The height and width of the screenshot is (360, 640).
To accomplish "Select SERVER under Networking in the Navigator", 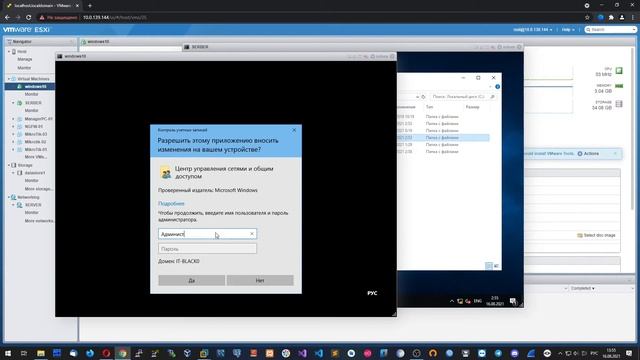I will [x=33, y=205].
